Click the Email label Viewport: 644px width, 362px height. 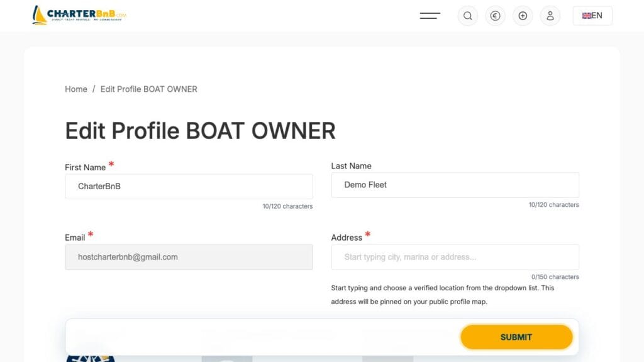75,238
